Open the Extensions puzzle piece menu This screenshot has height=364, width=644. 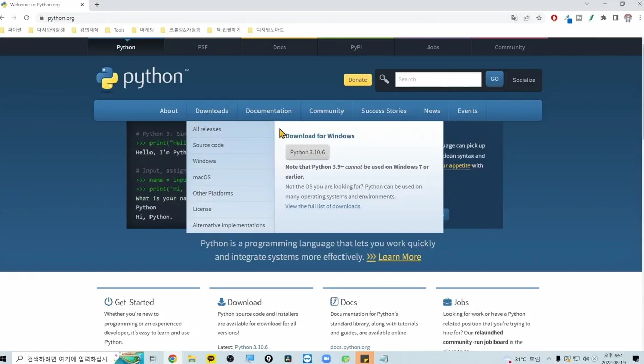tap(604, 18)
